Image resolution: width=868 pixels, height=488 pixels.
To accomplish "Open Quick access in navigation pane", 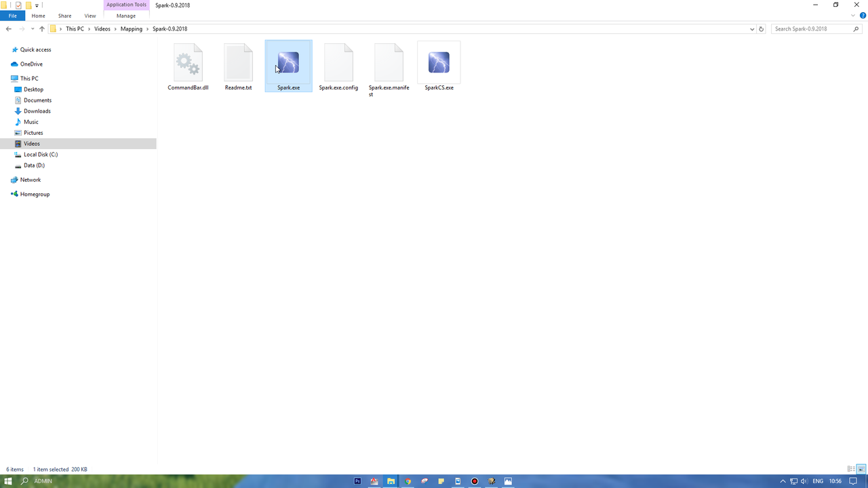I will pyautogui.click(x=35, y=49).
